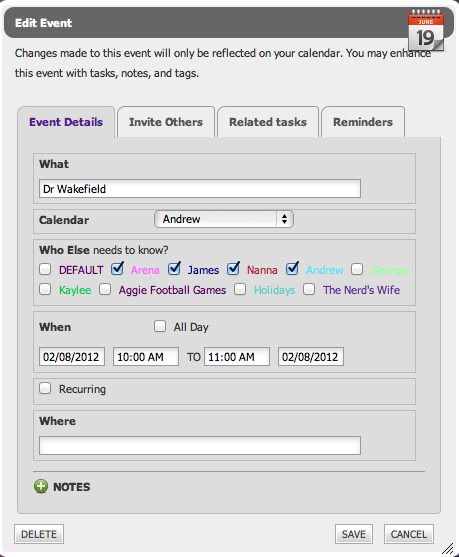Uncheck the Nanna checkbox
Viewport: 459px width, 557px height.
[233, 269]
